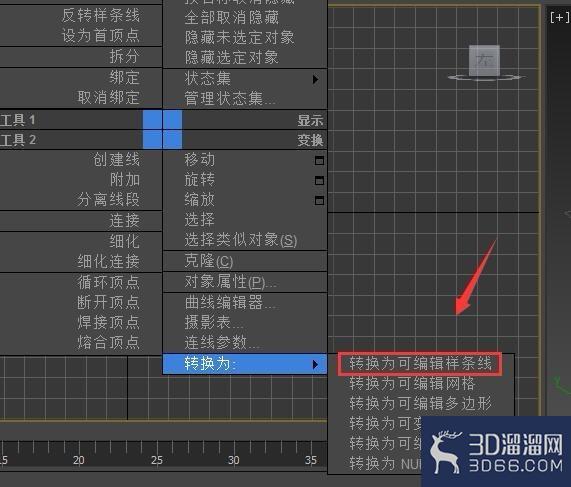Open 对象属性(P)... entry
Screen dimensions: 571x487
230,282
